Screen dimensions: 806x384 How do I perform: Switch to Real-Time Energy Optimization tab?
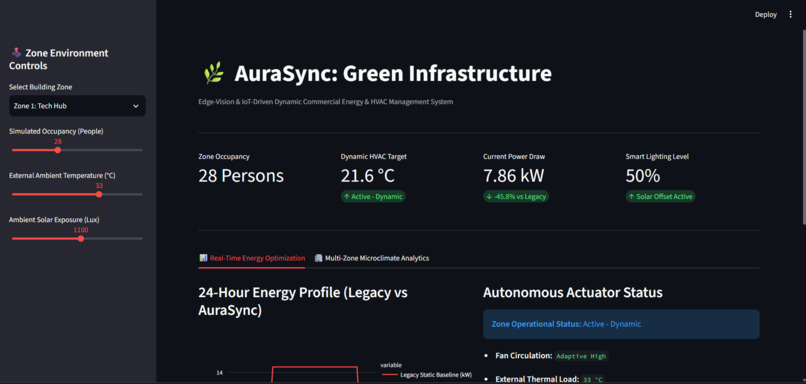point(252,258)
